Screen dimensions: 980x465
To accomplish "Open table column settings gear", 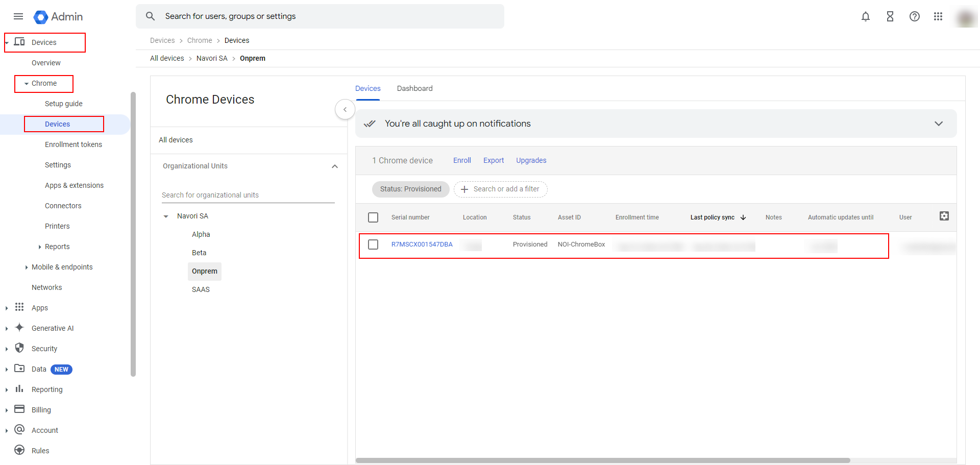I will (x=944, y=216).
